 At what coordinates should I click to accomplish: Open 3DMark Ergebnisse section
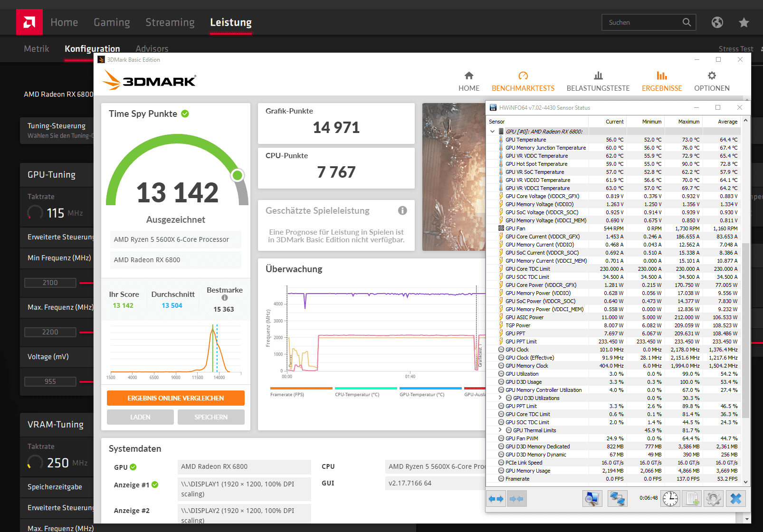[x=662, y=81]
